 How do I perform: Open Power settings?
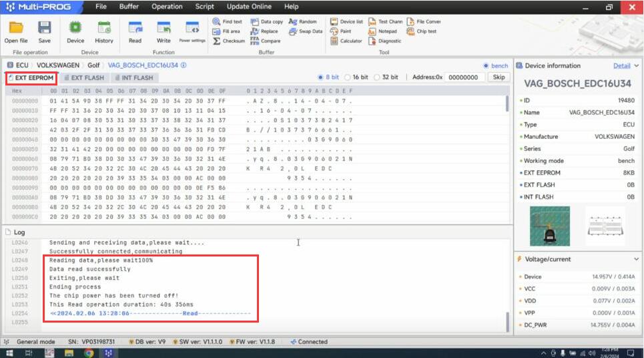click(192, 32)
